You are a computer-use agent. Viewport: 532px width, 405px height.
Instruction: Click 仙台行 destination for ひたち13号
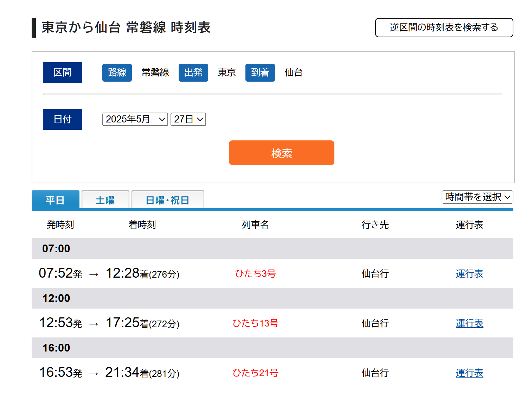tap(375, 323)
